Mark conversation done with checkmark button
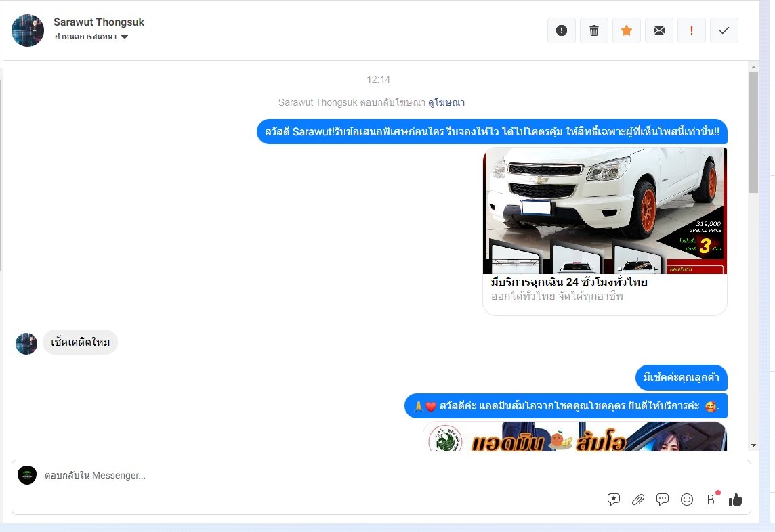The image size is (775, 532). (x=724, y=30)
